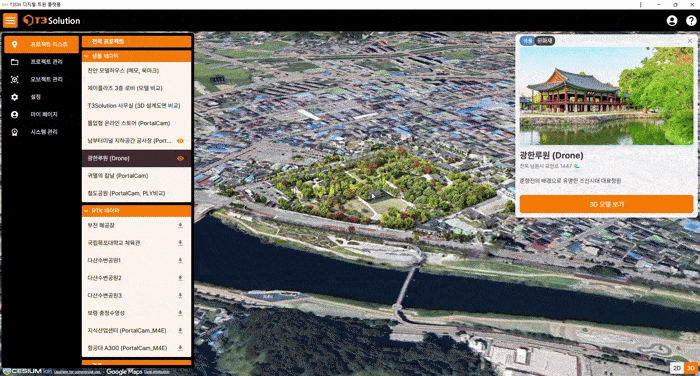Click the dark tag chip on info card
The width and height of the screenshot is (700, 376).
coord(545,41)
